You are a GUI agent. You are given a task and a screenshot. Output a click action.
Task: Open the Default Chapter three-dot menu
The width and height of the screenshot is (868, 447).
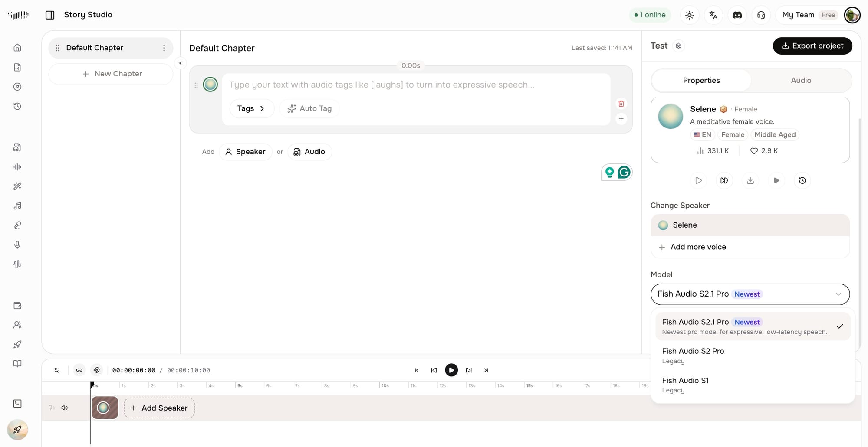[x=164, y=48]
